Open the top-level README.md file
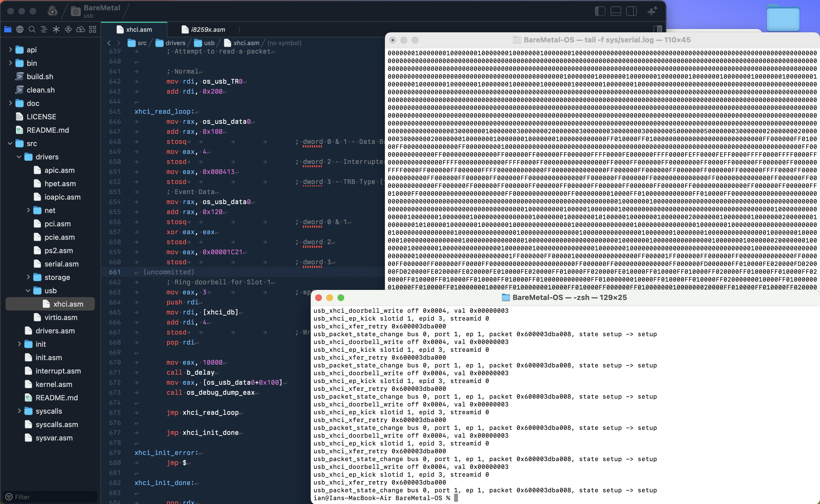The width and height of the screenshot is (820, 504). click(x=47, y=130)
